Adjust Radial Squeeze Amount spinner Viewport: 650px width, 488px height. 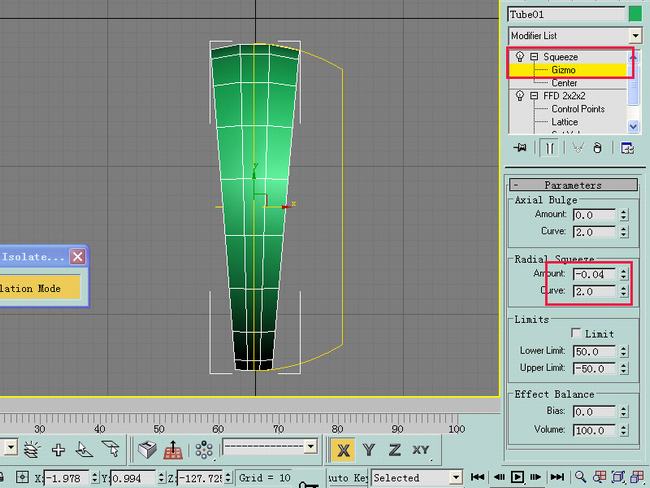click(624, 274)
